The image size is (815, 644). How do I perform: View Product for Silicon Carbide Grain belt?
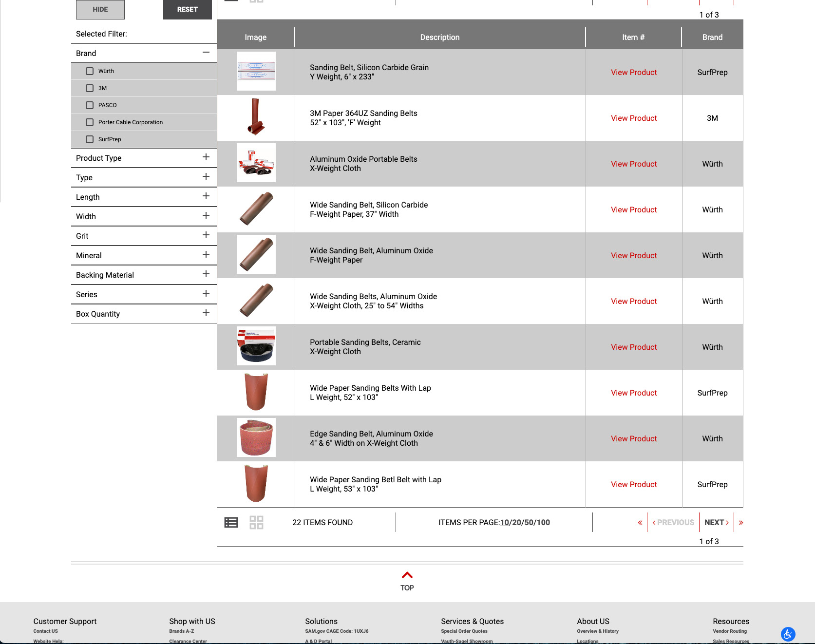click(x=634, y=72)
